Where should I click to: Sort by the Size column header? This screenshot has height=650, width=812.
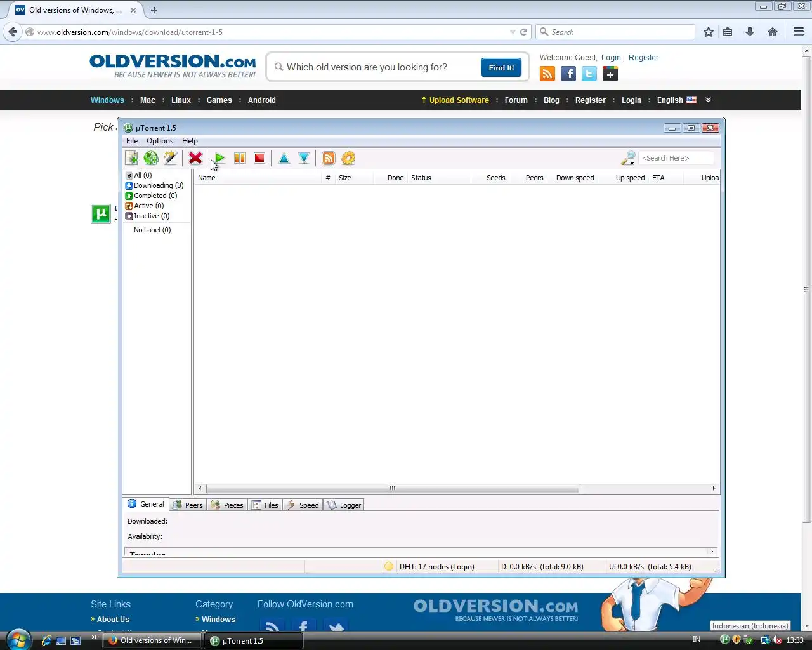point(353,178)
